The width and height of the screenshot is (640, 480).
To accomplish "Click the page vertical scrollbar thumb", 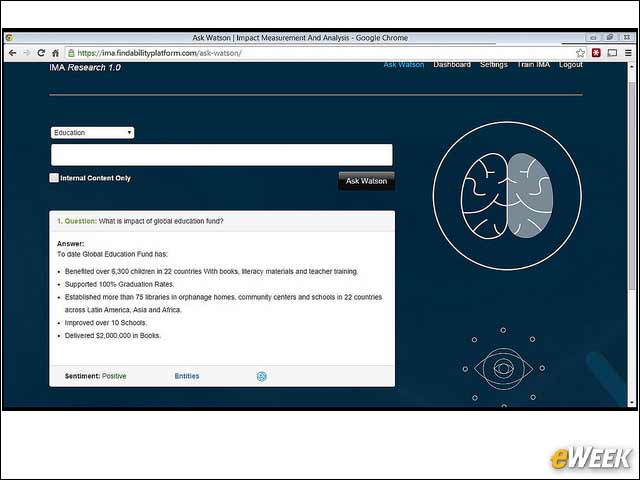I will [x=631, y=185].
